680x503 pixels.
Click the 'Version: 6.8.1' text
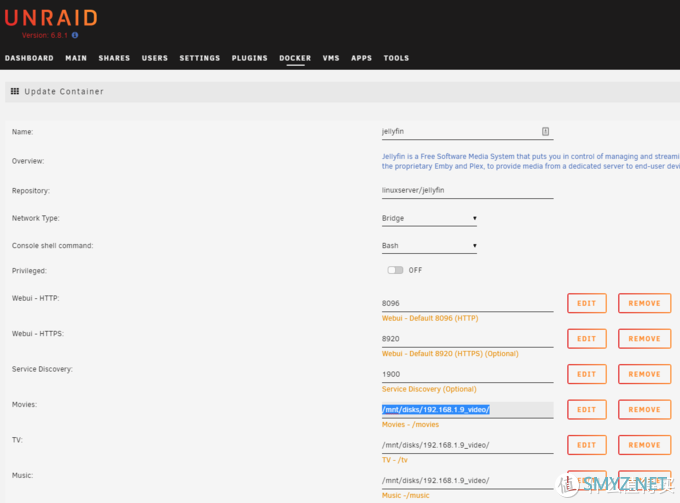click(45, 36)
